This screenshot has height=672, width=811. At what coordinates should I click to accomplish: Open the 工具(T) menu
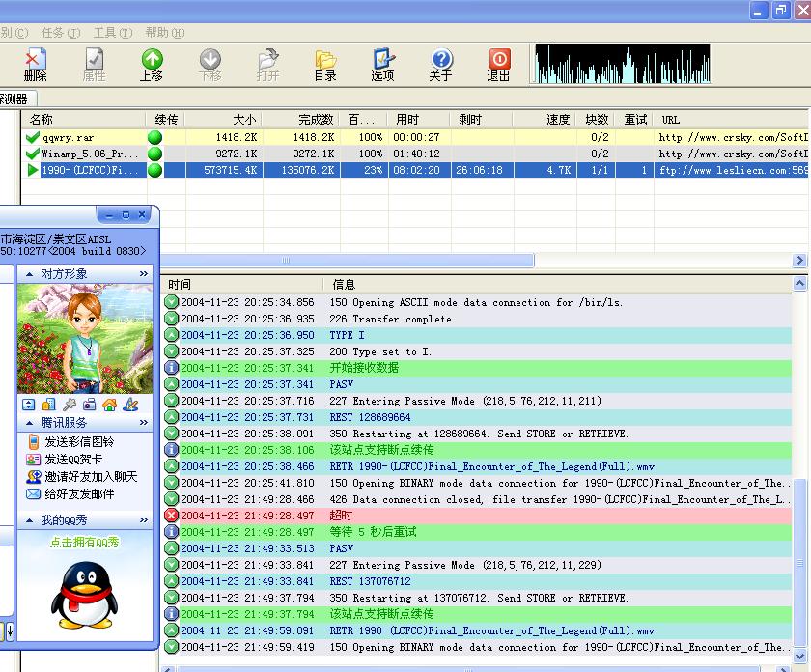(x=113, y=33)
